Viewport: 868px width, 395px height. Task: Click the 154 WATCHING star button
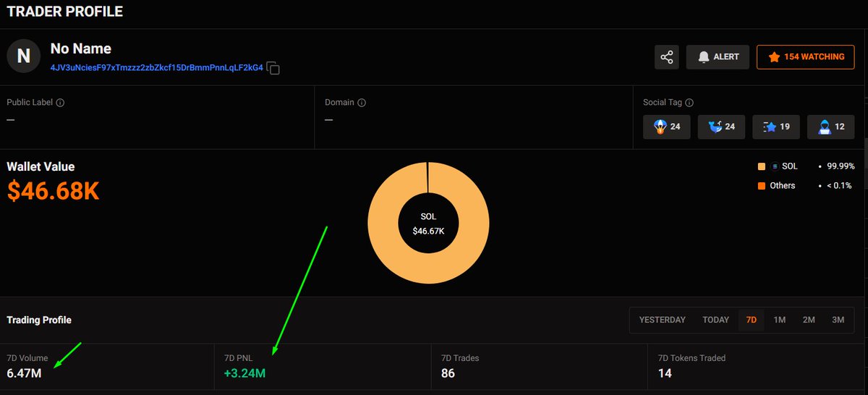806,57
